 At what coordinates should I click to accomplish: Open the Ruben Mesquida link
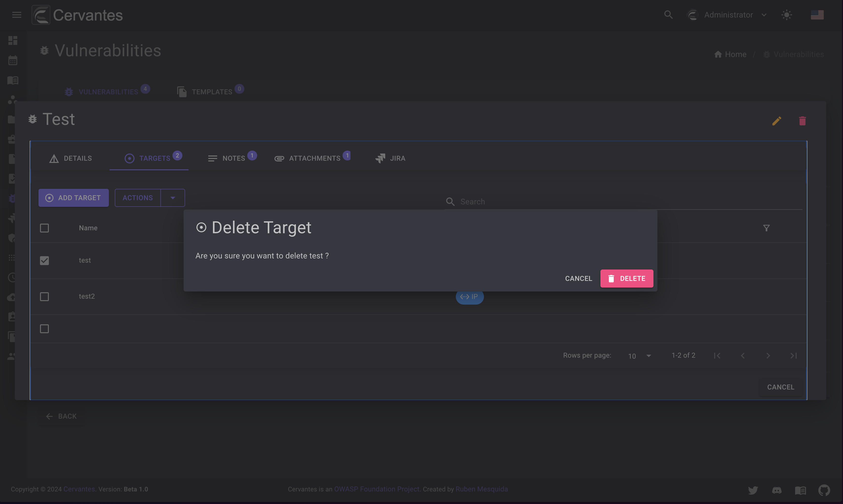pyautogui.click(x=482, y=489)
